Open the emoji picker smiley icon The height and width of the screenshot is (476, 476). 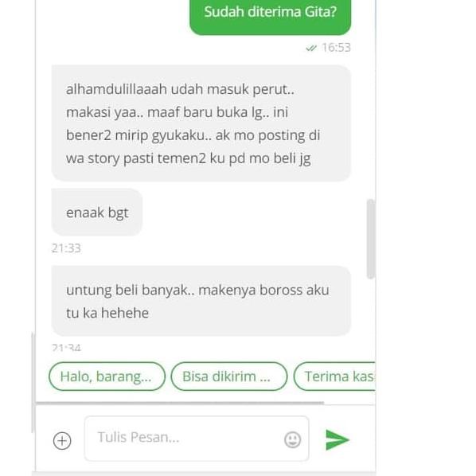coord(293,439)
